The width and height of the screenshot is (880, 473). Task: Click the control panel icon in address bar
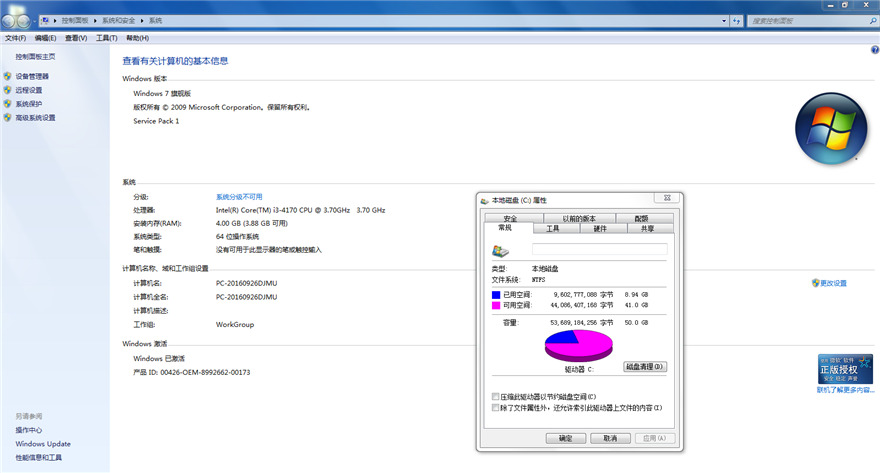[45, 21]
